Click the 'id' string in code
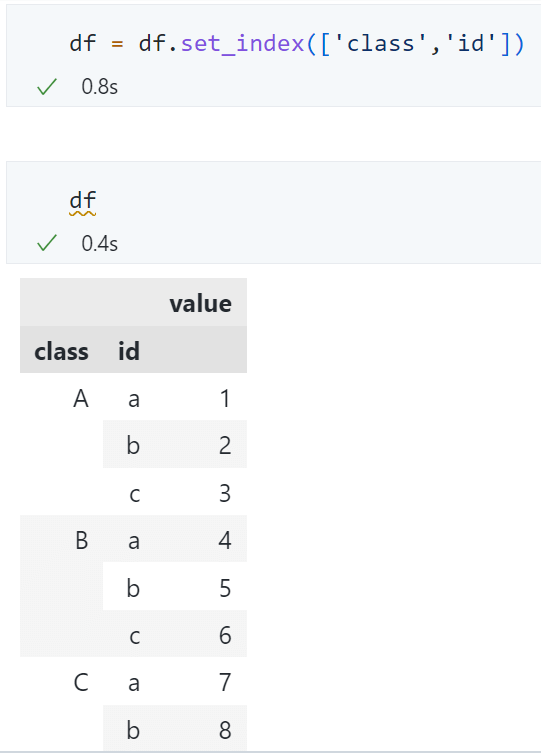 coord(471,44)
